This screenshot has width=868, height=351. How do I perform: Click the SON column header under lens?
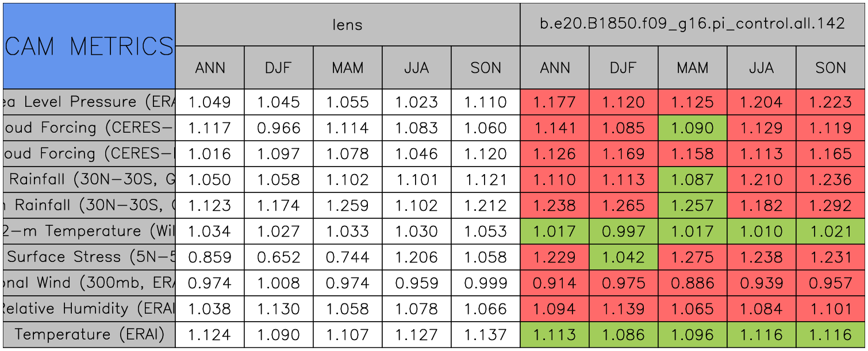[x=486, y=68]
